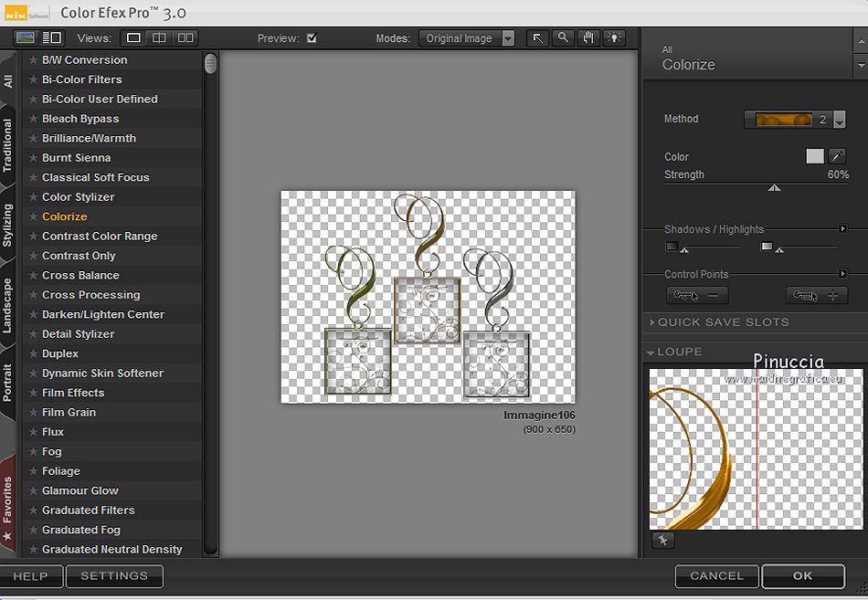Select the arrow pointer tool
This screenshot has height=600, width=868.
pos(538,38)
